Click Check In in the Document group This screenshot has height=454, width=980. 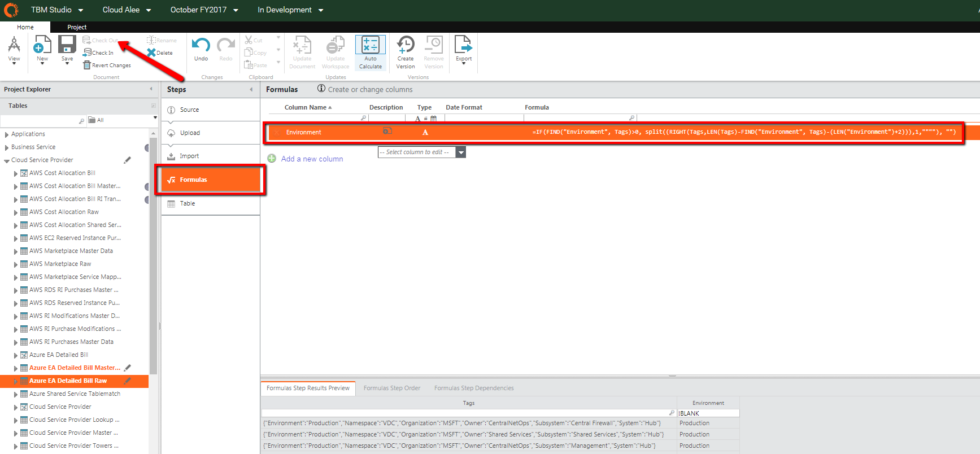coord(98,53)
